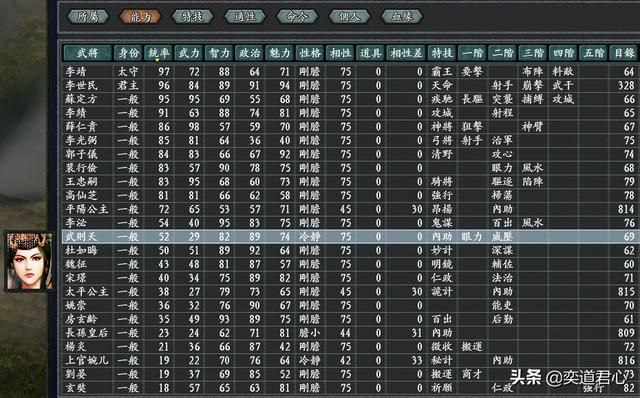The height and width of the screenshot is (398, 640).
Task: Switch to the 血縁 tab
Action: click(x=402, y=17)
